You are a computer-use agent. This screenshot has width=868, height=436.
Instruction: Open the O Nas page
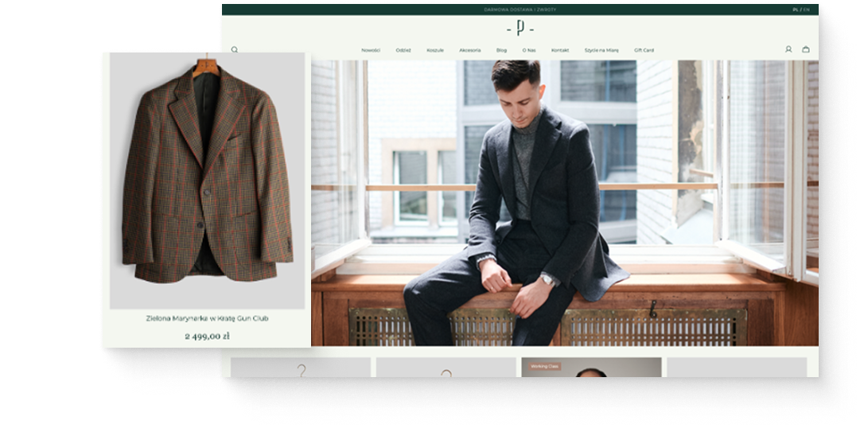pyautogui.click(x=529, y=50)
